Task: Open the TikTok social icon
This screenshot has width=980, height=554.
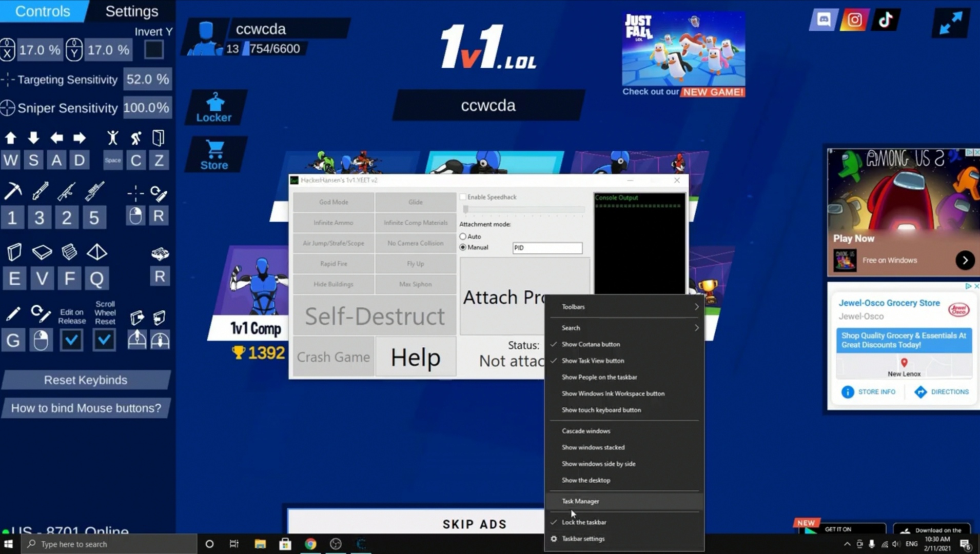Action: coord(886,20)
